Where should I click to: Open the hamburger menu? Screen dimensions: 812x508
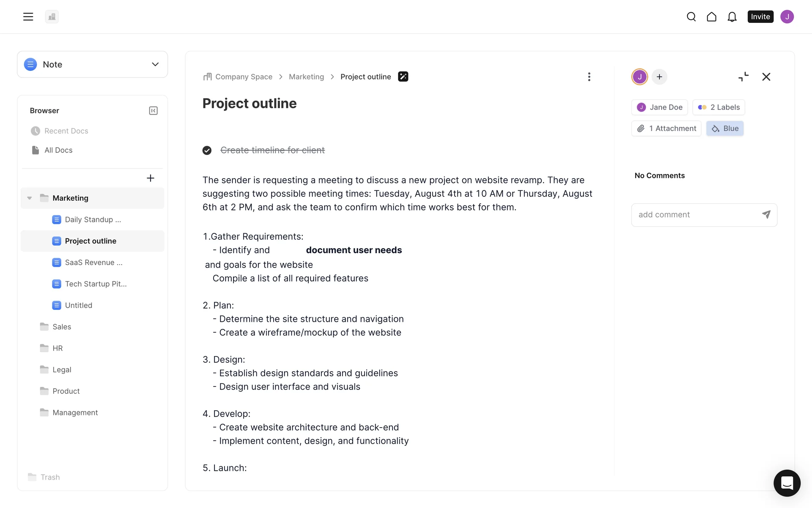click(28, 17)
